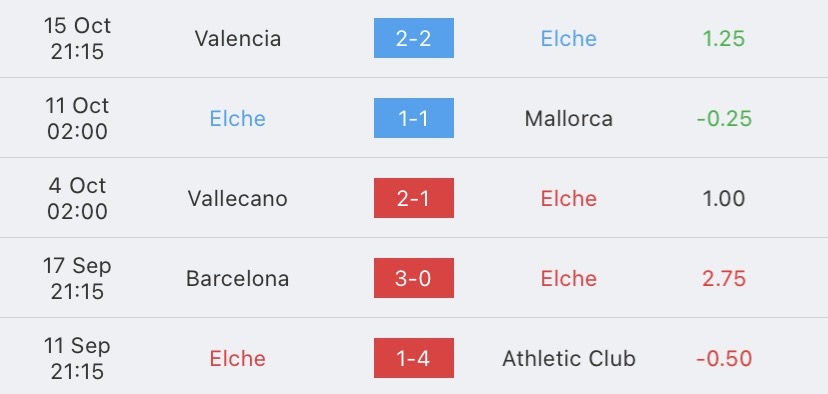Open the Mallorca team link

(x=569, y=118)
